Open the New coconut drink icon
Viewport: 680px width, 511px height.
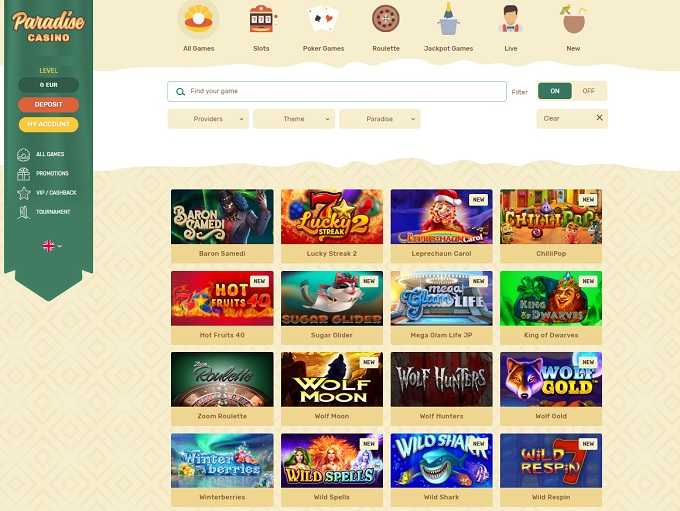click(573, 19)
